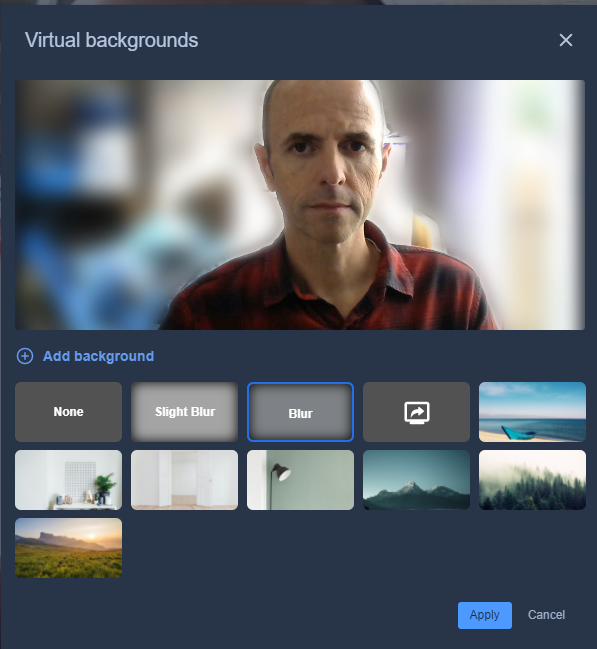The height and width of the screenshot is (649, 597).
Task: Click the webcam preview image
Action: 300,205
